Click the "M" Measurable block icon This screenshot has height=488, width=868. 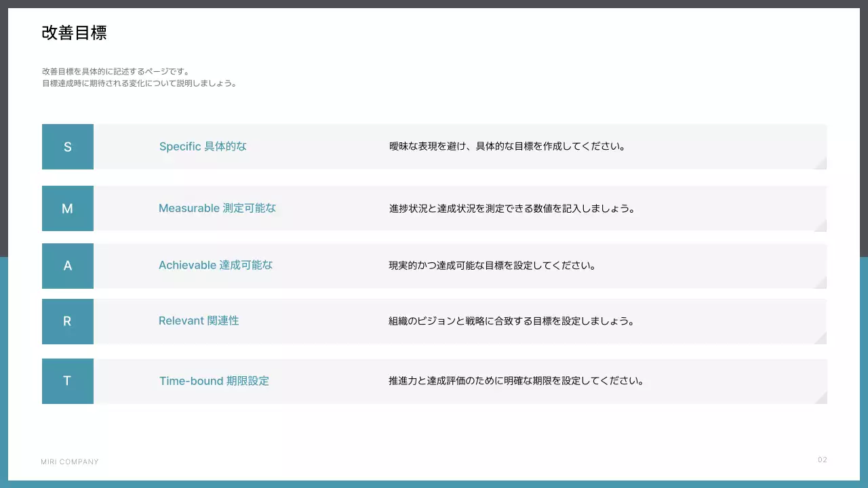pyautogui.click(x=67, y=208)
